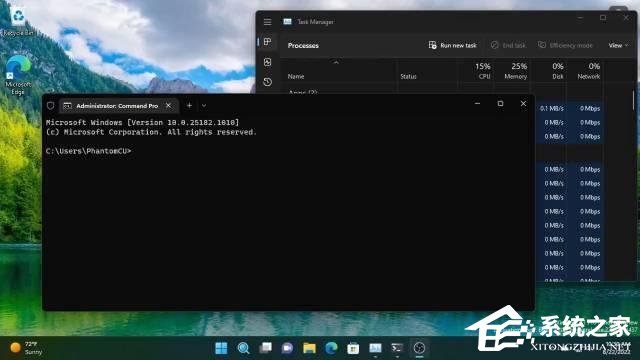Click the Task Manager process list scrollbar
This screenshot has width=640, height=360.
tap(633, 100)
